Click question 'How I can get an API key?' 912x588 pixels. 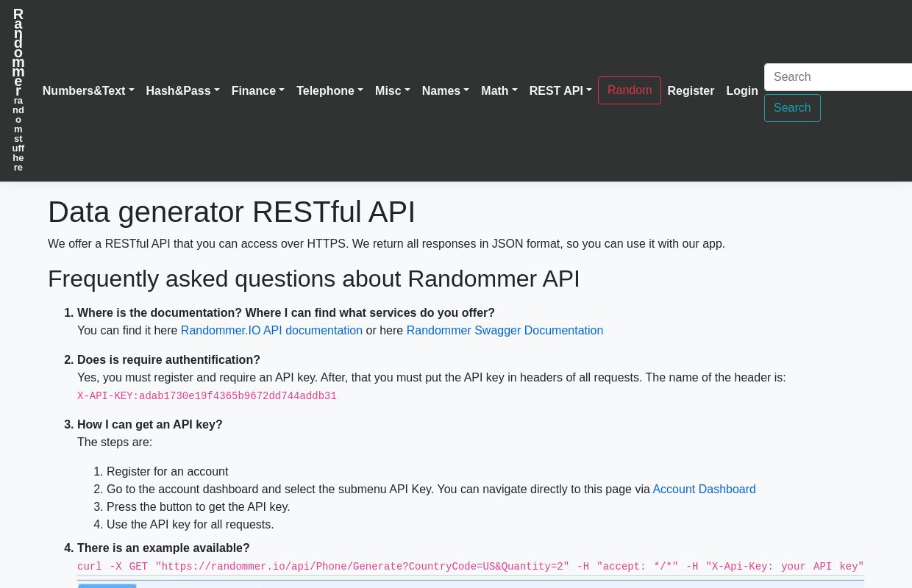[x=150, y=425]
